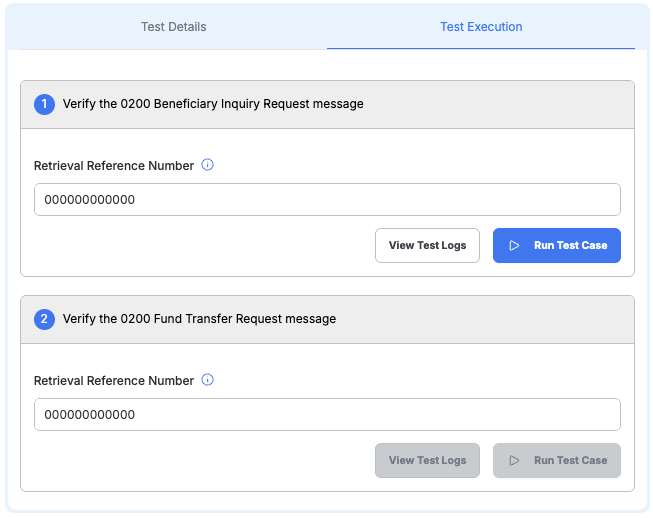This screenshot has height=518, width=653.
Task: Click 'Verify the 0200 Beneficiary Inquiry Request' title text
Action: [x=213, y=104]
